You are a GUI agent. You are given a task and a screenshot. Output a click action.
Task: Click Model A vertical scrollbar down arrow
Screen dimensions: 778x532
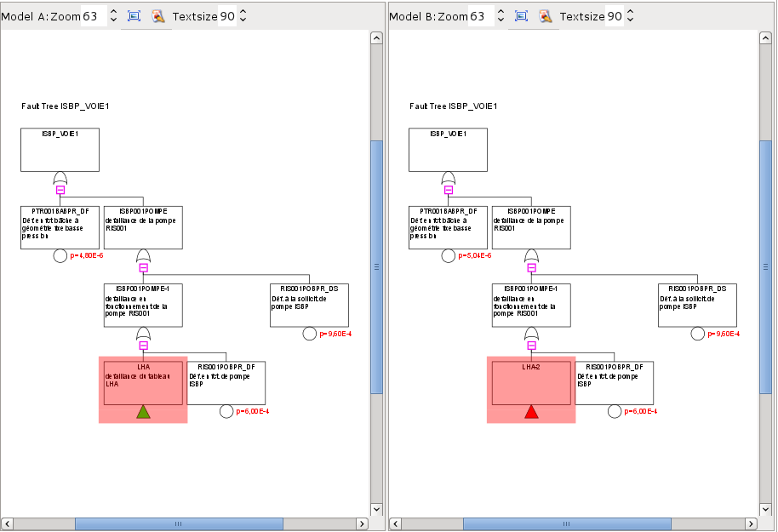[x=376, y=509]
